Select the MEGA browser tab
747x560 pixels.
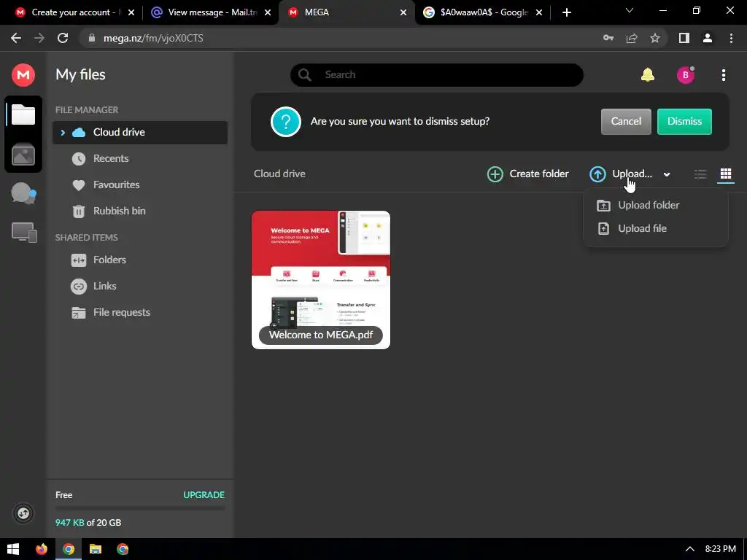[347, 12]
